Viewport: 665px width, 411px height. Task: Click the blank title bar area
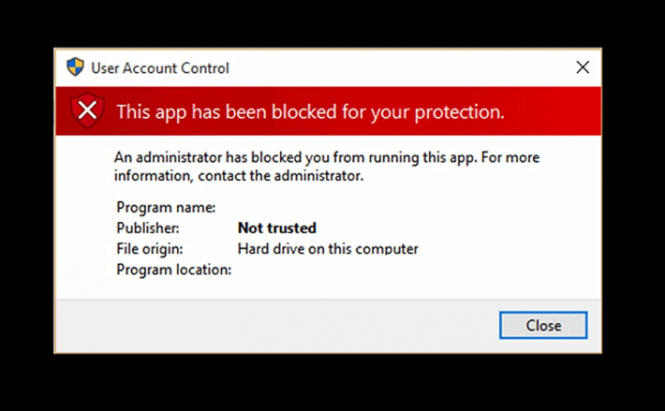pyautogui.click(x=399, y=68)
